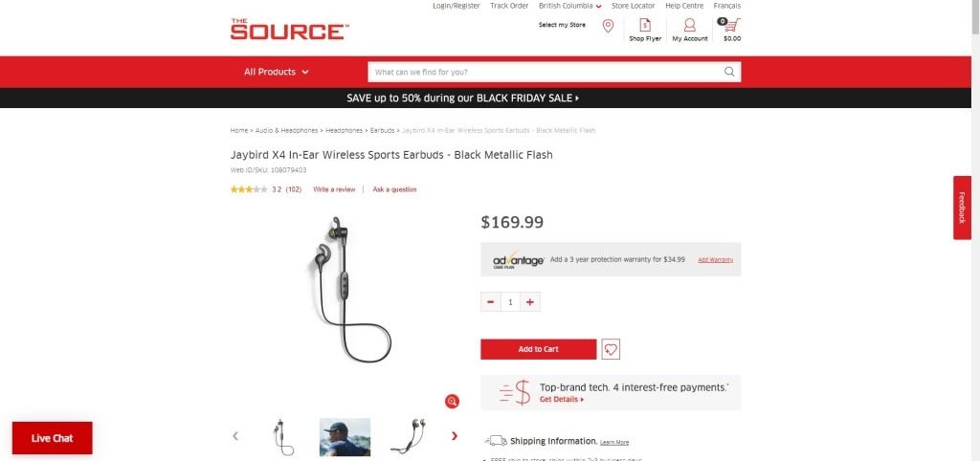Click the Add Warranty link
Image resolution: width=980 pixels, height=461 pixels.
click(716, 260)
